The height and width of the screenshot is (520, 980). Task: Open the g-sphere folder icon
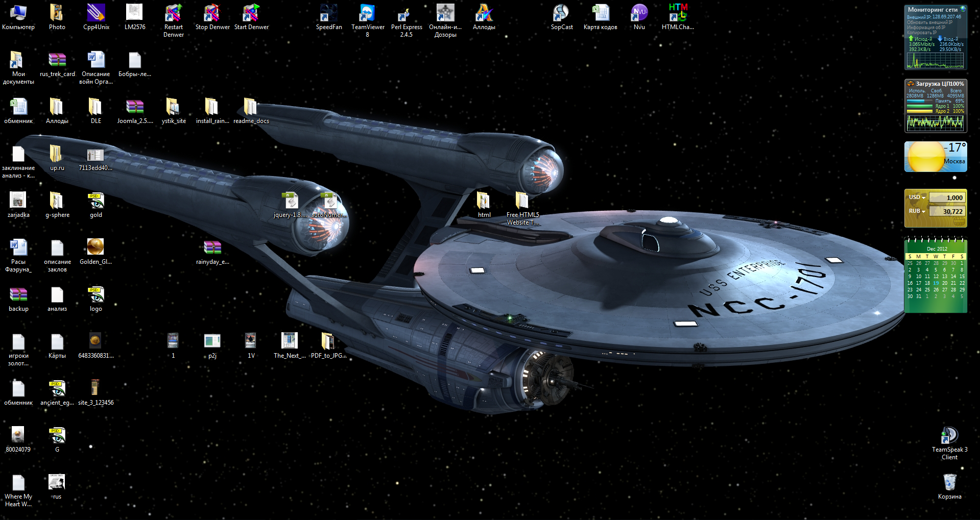coord(57,205)
